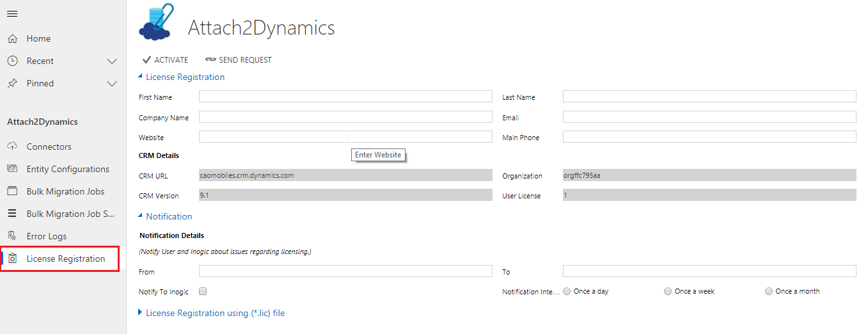Screen dimensions: 868x334
Task: Click the Notification Details subheading
Action: pos(171,235)
